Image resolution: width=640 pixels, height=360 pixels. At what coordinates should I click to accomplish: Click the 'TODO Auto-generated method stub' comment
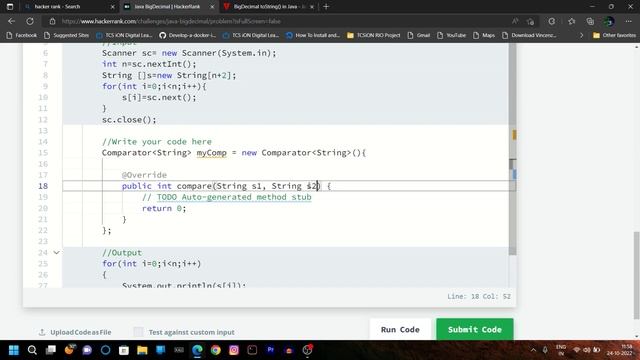234,197
